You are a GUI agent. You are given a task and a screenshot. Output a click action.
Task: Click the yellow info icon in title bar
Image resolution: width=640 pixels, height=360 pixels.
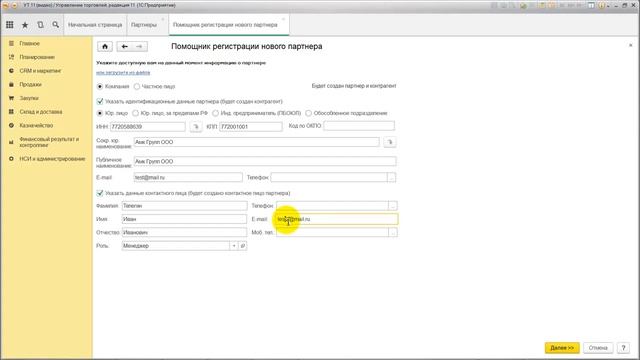click(602, 5)
